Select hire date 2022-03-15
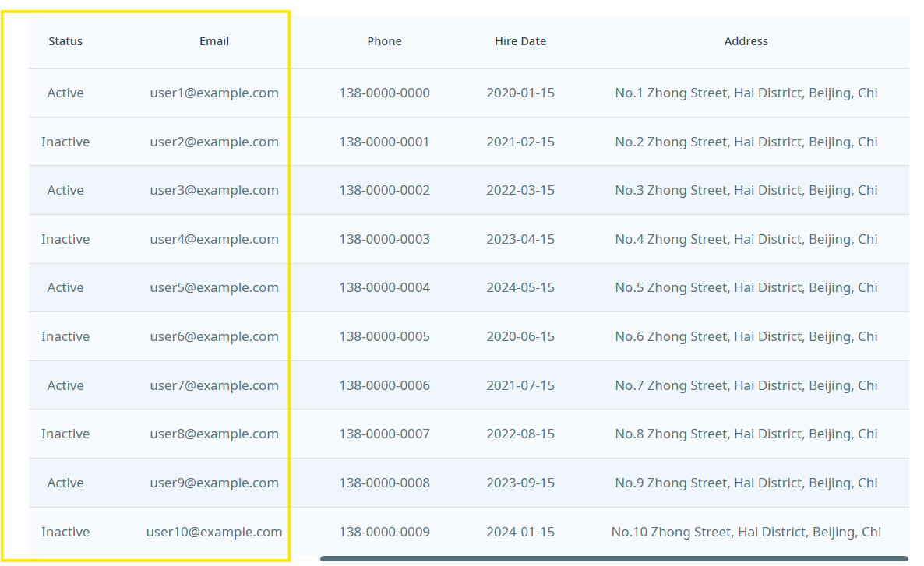This screenshot has width=924, height=566. pyautogui.click(x=520, y=190)
